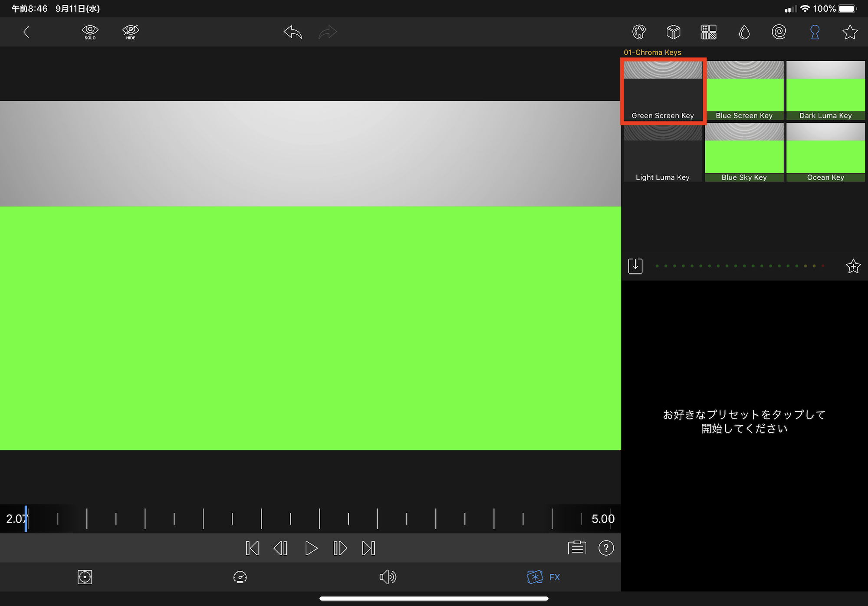Open the pattern grid effects category
Image resolution: width=868 pixels, height=606 pixels.
coord(709,32)
